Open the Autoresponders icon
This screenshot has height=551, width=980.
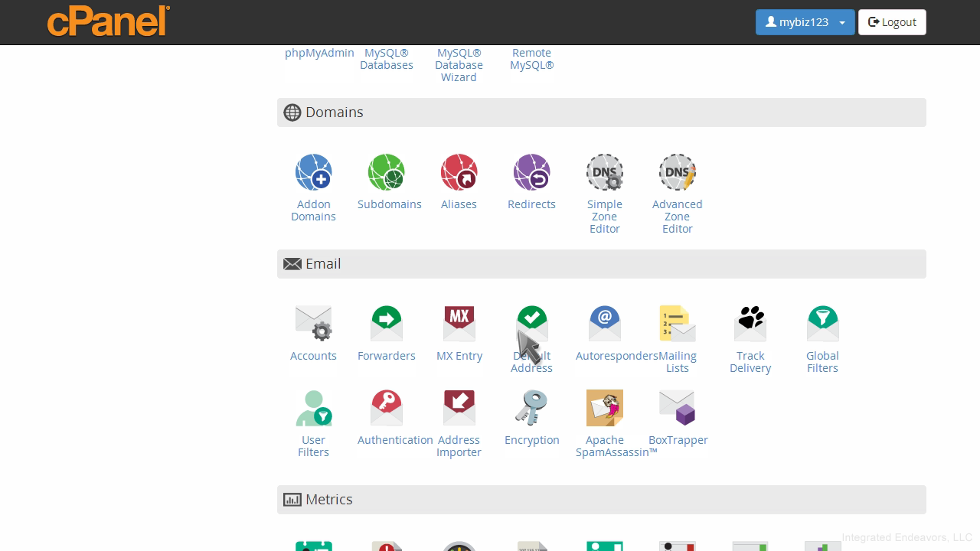pos(604,324)
